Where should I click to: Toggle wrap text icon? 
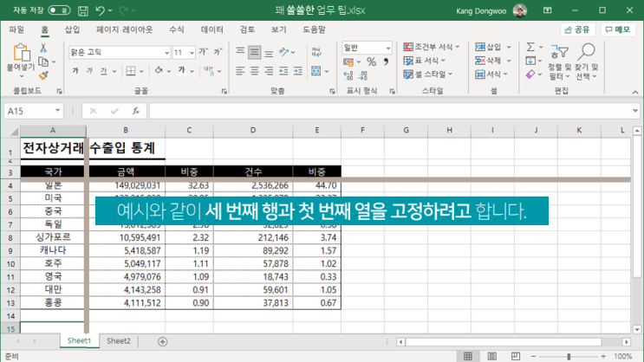coord(316,52)
